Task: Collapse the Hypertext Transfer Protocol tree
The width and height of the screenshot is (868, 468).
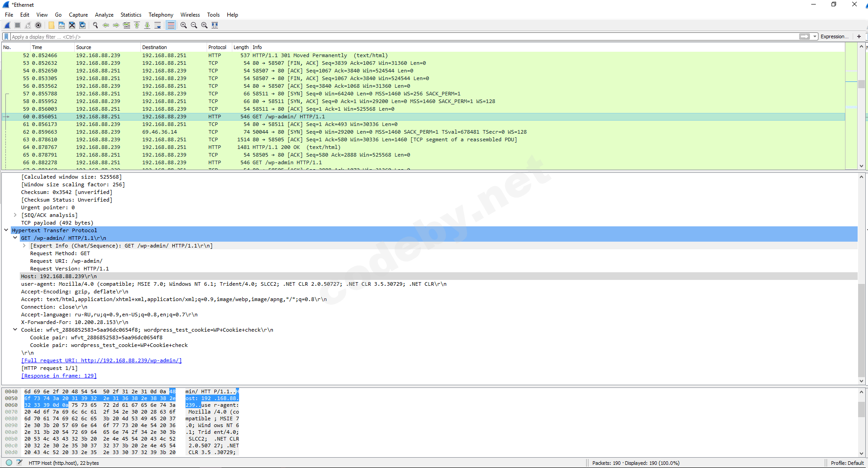Action: coord(6,230)
